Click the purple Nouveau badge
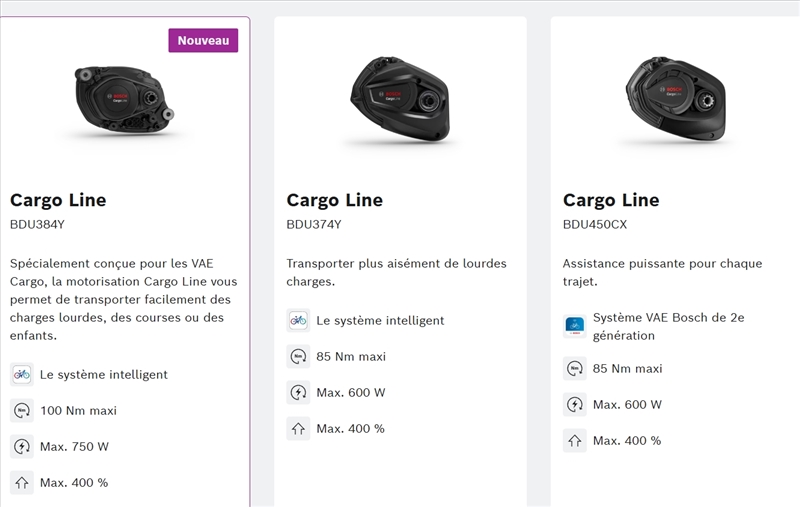800x507 pixels. pyautogui.click(x=203, y=41)
